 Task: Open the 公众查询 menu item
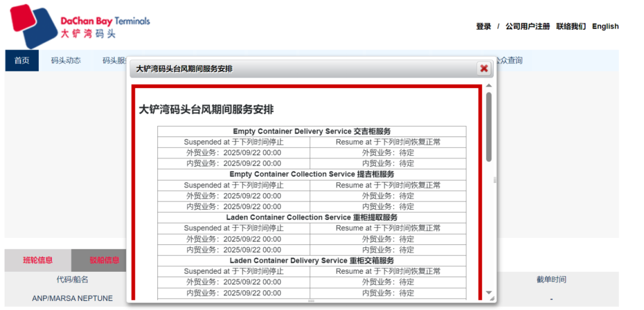[x=509, y=60]
